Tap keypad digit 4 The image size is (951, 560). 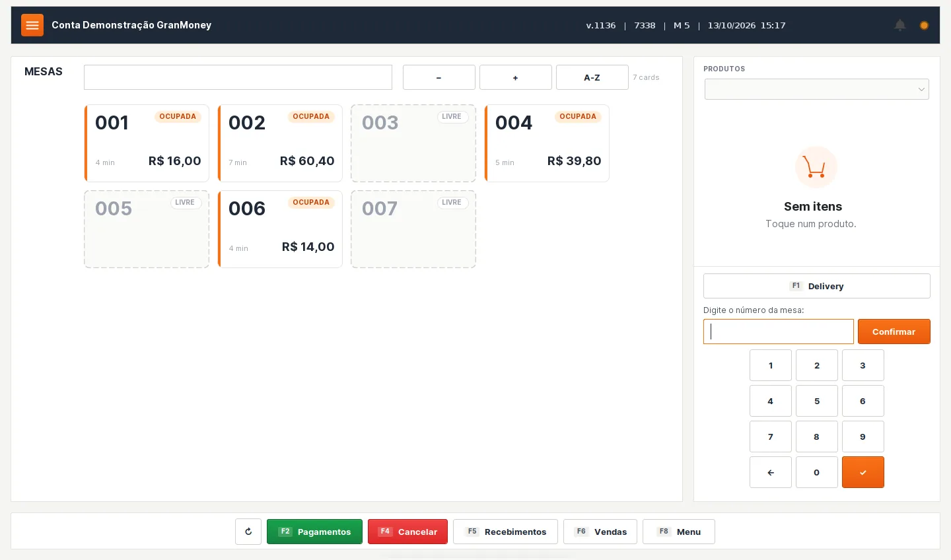point(771,401)
